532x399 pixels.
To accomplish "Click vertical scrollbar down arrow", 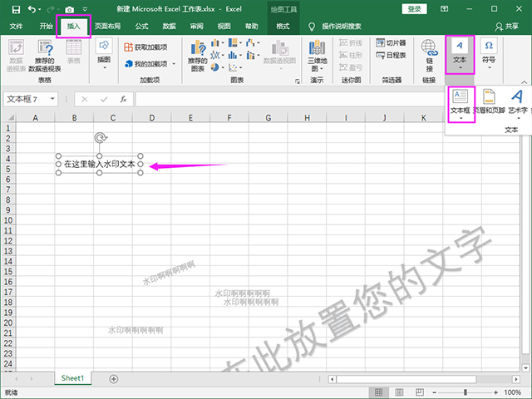I will point(526,367).
